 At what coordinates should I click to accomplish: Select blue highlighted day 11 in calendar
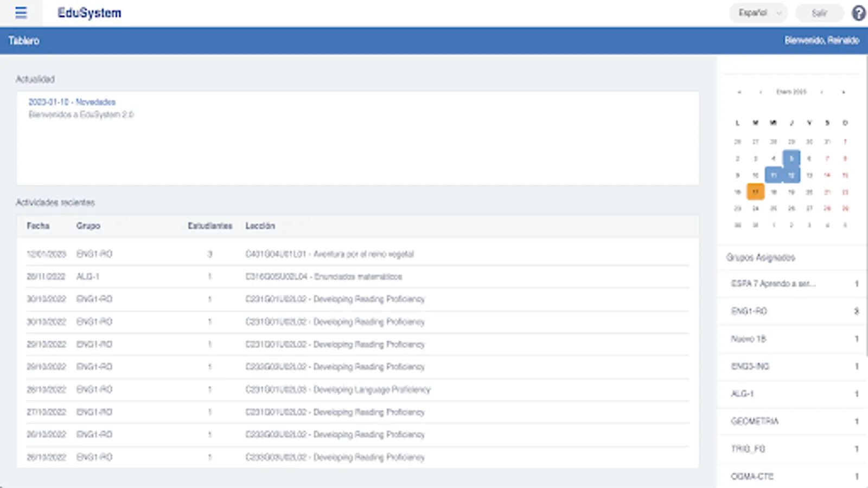[774, 175]
